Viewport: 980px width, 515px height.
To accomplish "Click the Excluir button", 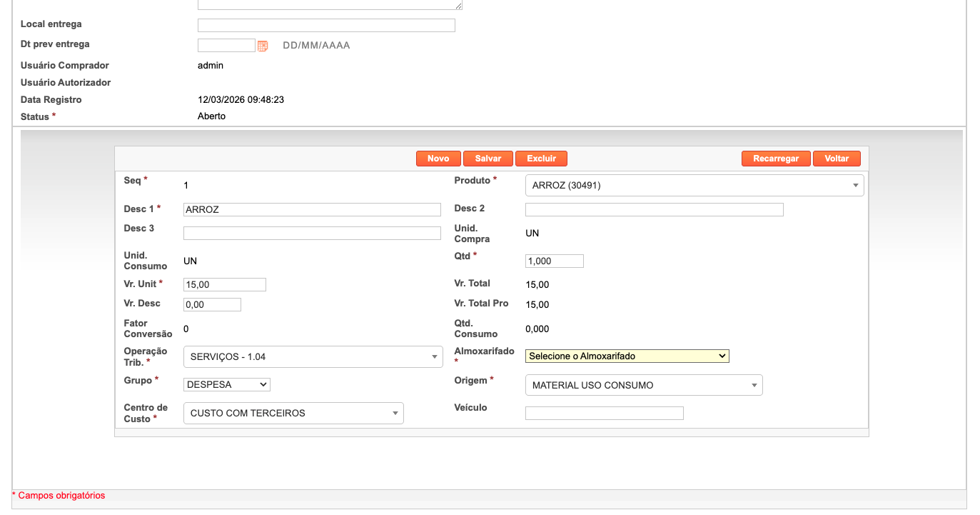I will [x=541, y=159].
